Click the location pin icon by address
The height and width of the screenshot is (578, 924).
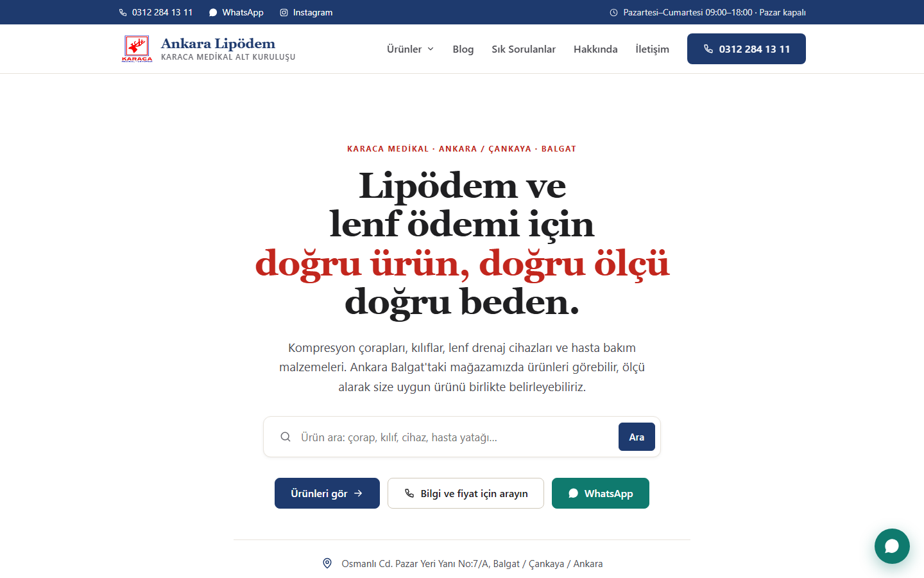pos(327,563)
